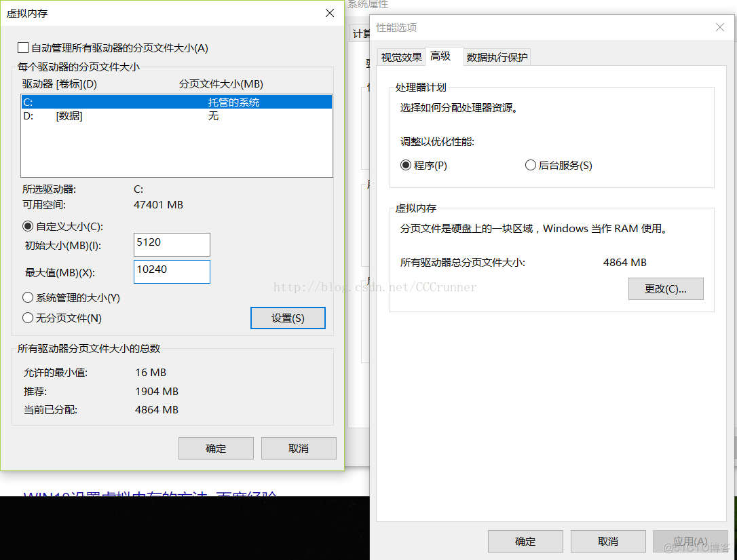Confirm with 确定 in the 虚拟内存 dialog

(216, 449)
